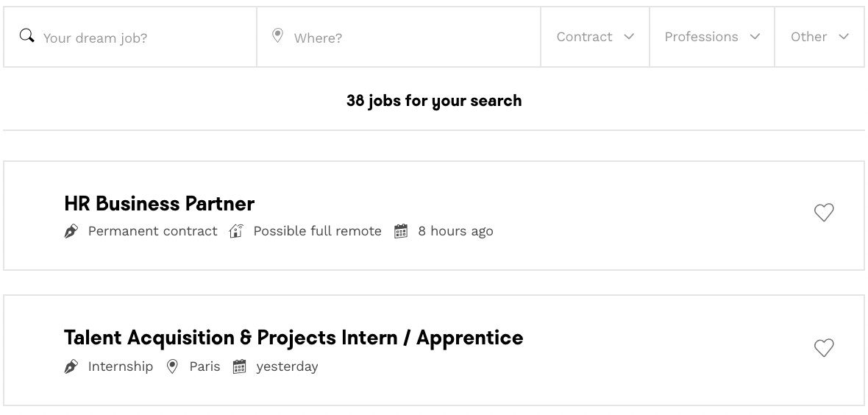Open the Contract filter dropdown
Image resolution: width=868 pixels, height=415 pixels.
click(x=594, y=37)
